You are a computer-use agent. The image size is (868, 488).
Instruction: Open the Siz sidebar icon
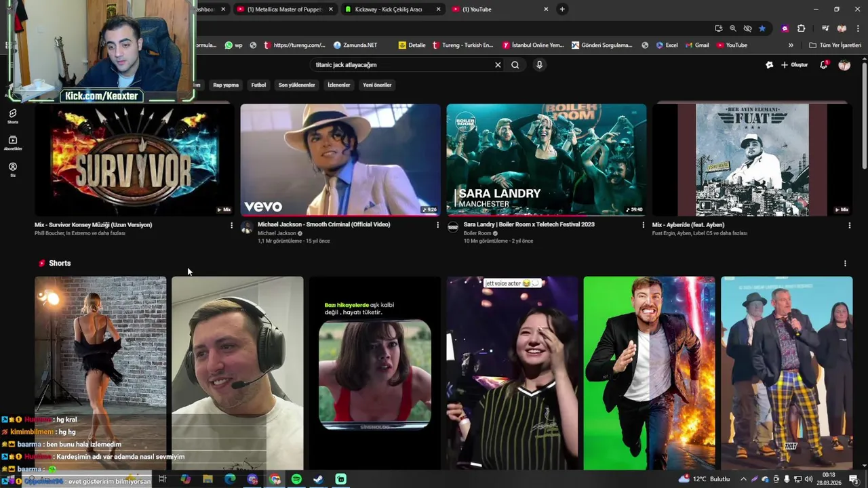tap(13, 169)
